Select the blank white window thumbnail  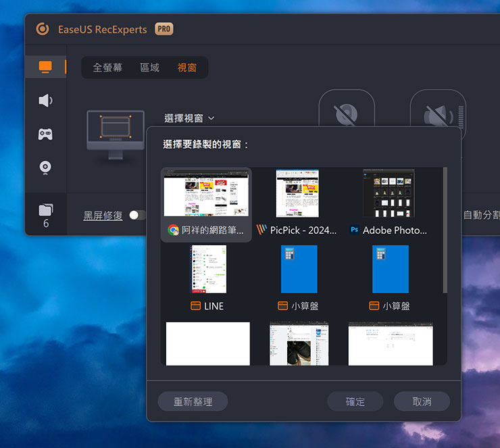(208, 344)
